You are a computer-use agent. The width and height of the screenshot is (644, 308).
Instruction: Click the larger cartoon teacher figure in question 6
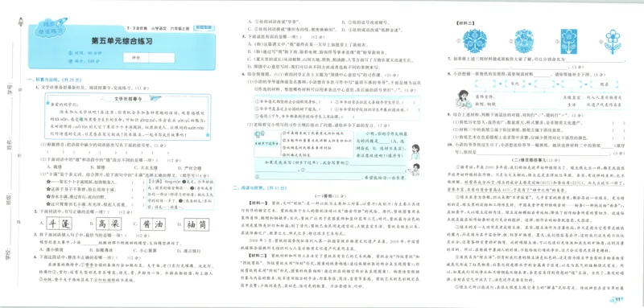(415, 151)
